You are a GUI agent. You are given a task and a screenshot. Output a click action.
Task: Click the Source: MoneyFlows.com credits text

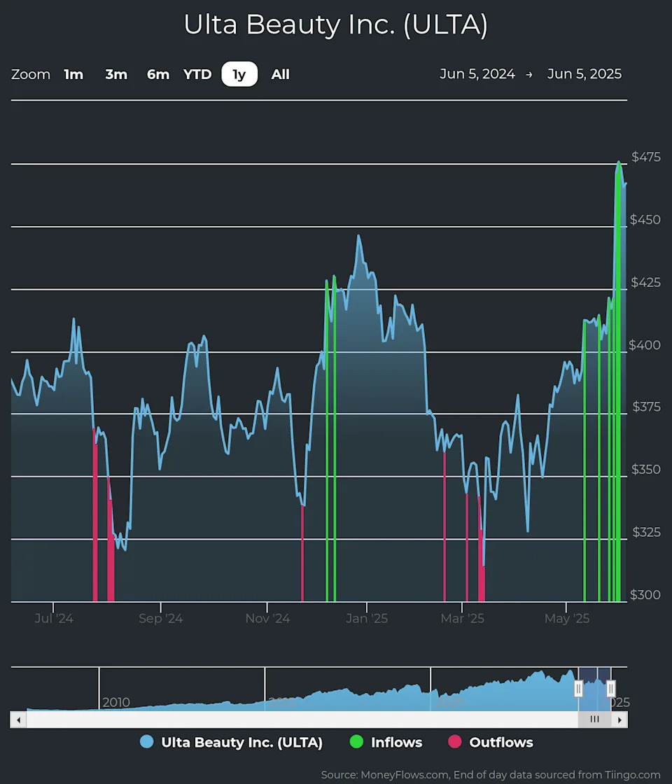point(491,774)
